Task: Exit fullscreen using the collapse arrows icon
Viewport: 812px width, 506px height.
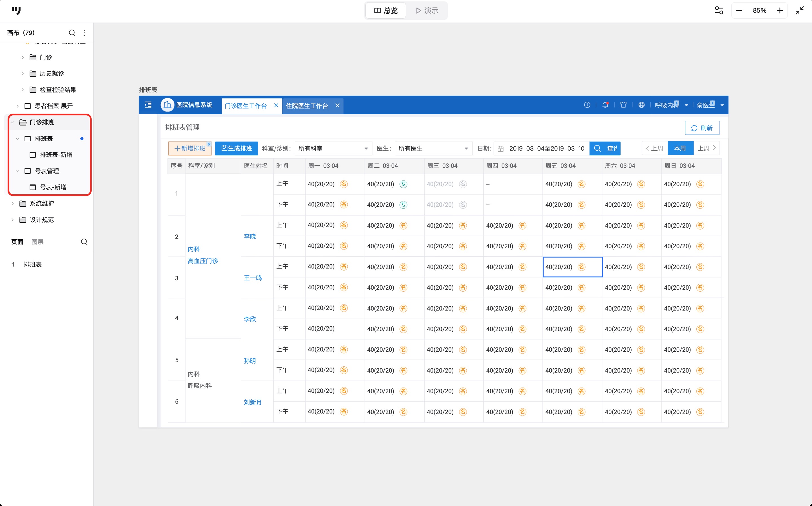Action: (800, 11)
